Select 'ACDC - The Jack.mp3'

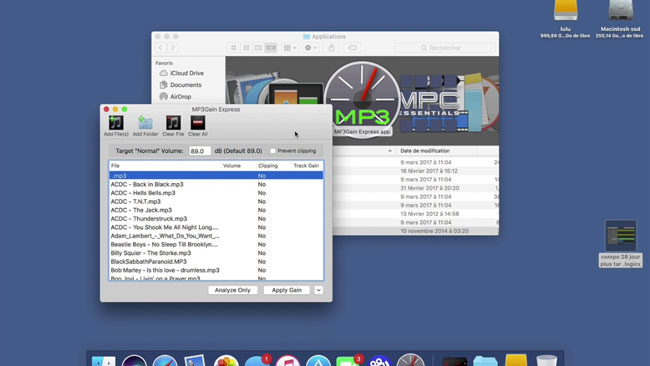(216, 210)
